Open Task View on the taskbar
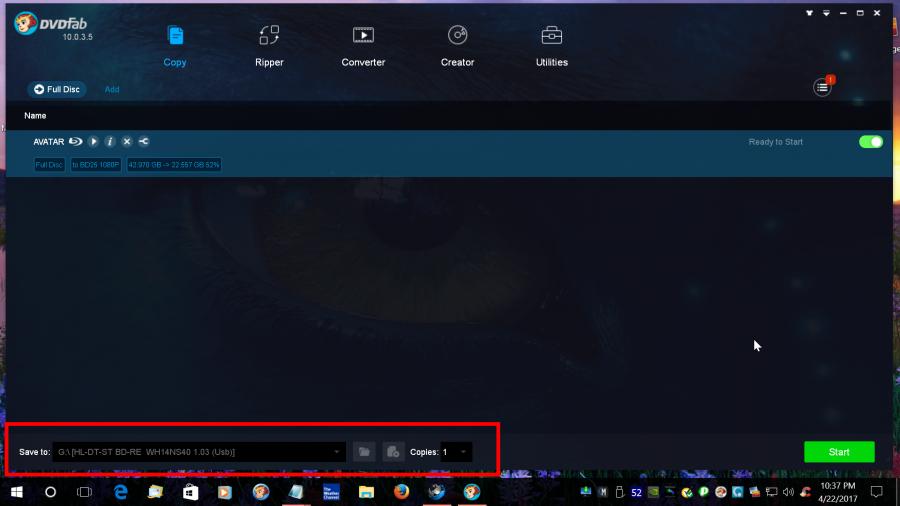 [x=84, y=492]
